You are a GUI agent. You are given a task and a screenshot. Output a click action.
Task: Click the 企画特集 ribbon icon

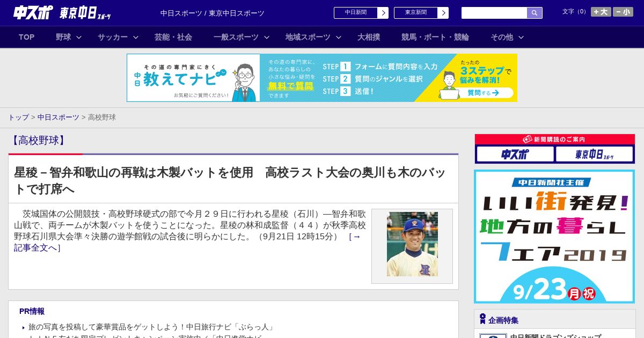pyautogui.click(x=482, y=319)
